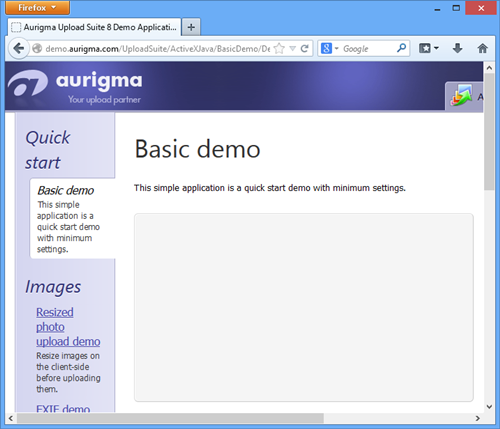Click the Basic demo page heading
Image resolution: width=500 pixels, height=429 pixels.
point(197,149)
